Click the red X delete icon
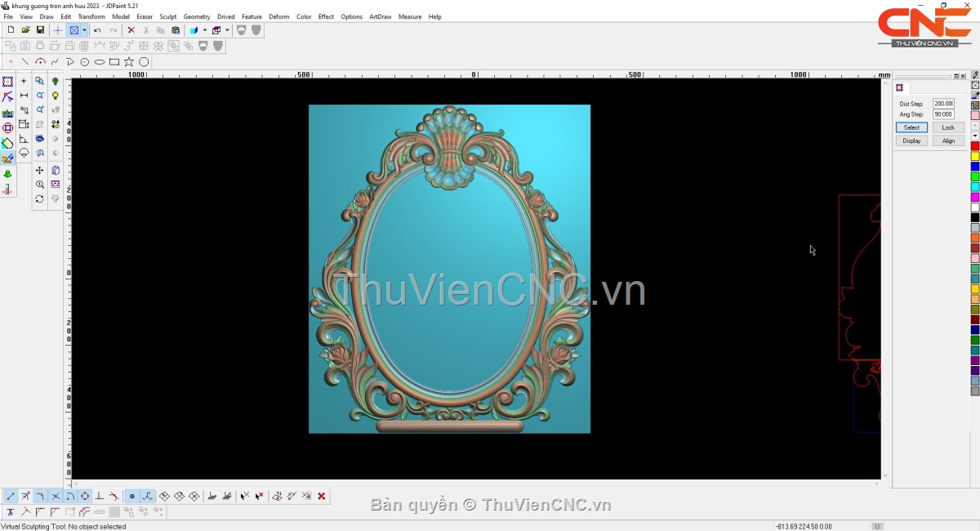This screenshot has height=531, width=980. tap(131, 30)
